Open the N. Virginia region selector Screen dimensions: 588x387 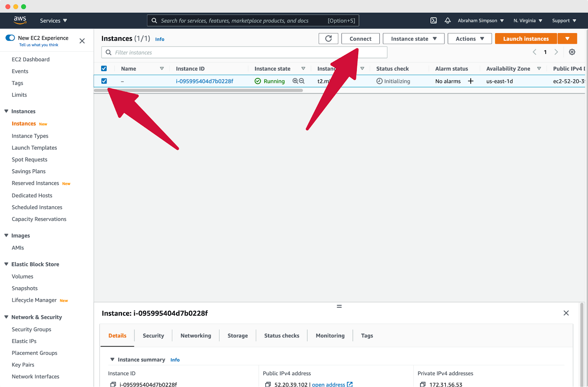[527, 21]
